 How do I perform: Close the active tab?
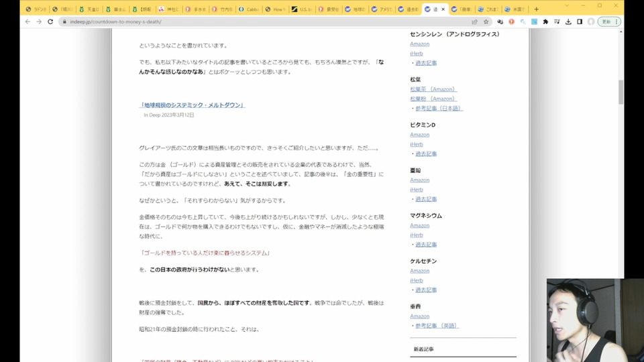point(443,9)
